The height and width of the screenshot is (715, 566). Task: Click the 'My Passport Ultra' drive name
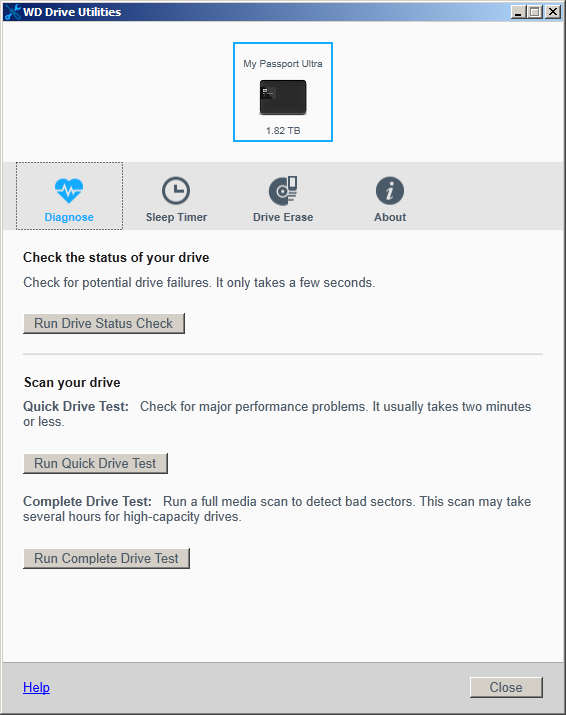(x=283, y=64)
